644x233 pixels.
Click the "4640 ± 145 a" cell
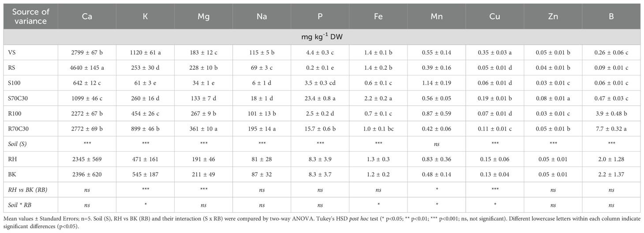point(87,68)
